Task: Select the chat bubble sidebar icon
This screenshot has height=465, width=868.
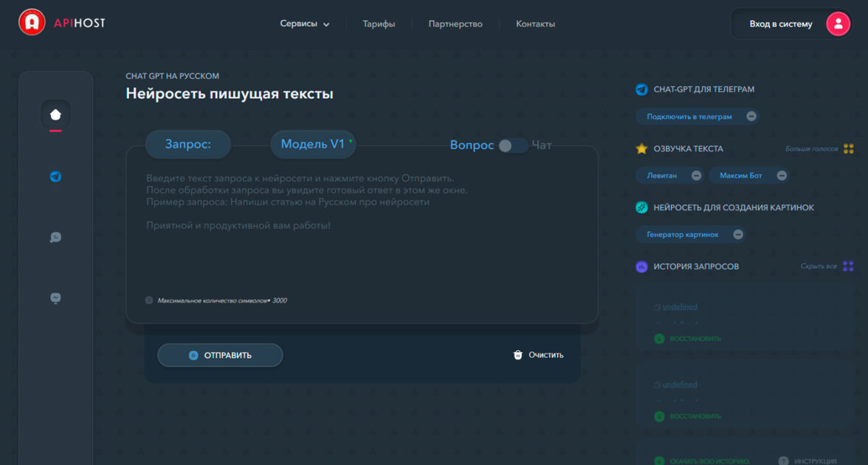Action: [x=55, y=238]
